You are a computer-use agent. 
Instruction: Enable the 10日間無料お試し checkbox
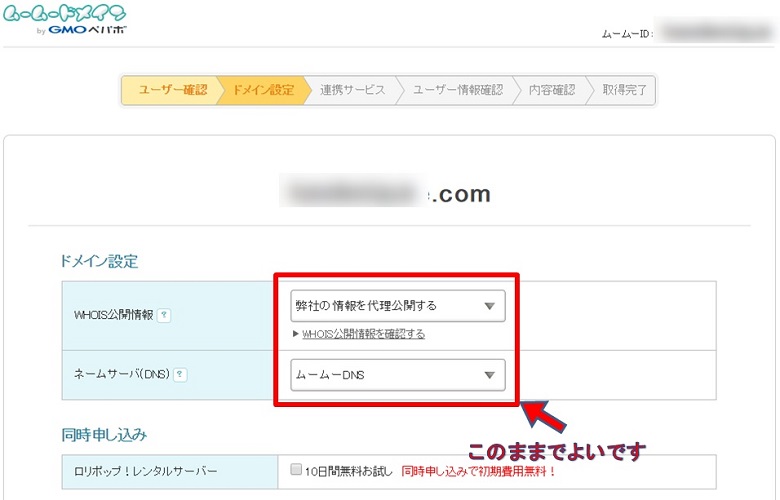tap(296, 469)
